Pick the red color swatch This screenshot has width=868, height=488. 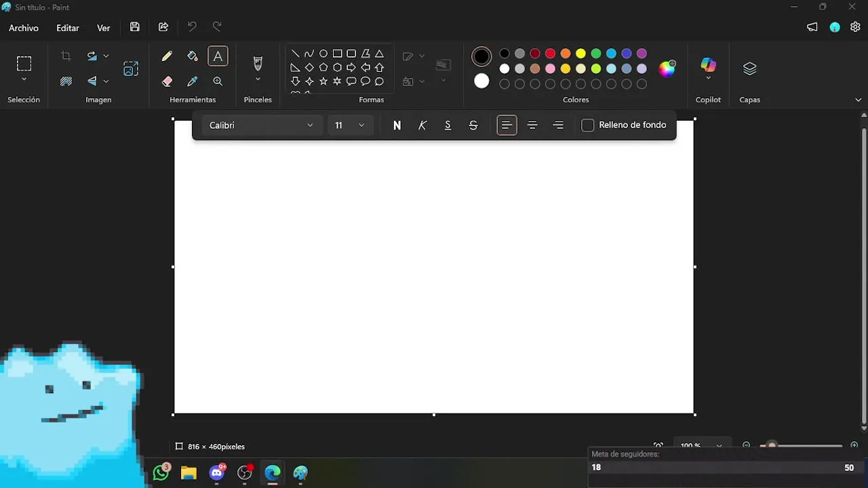coord(550,54)
